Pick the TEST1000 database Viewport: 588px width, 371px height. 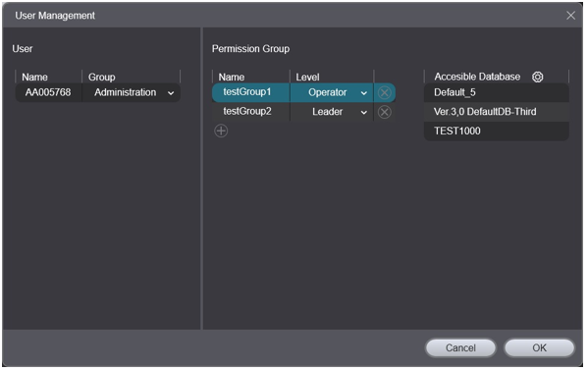[x=497, y=131]
